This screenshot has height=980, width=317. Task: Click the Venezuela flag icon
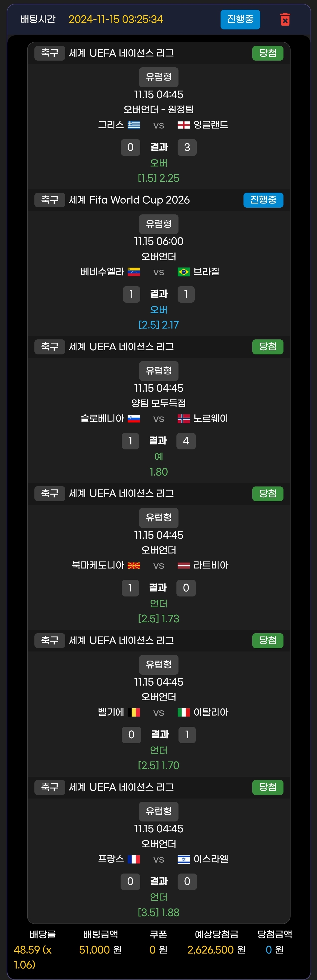click(134, 272)
